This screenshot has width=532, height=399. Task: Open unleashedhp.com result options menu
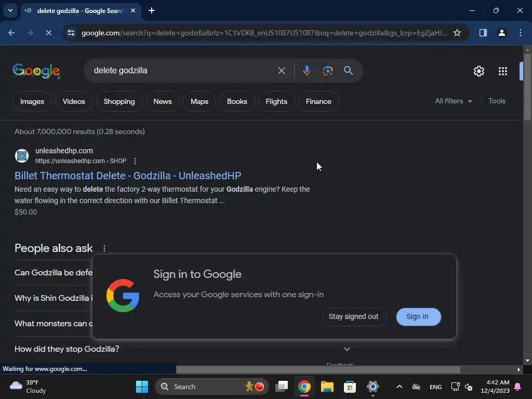tap(135, 161)
